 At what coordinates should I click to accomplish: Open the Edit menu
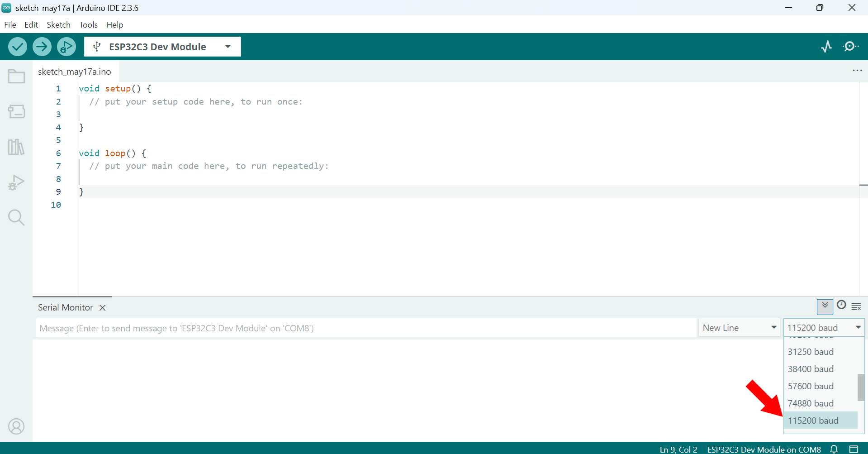(x=31, y=25)
